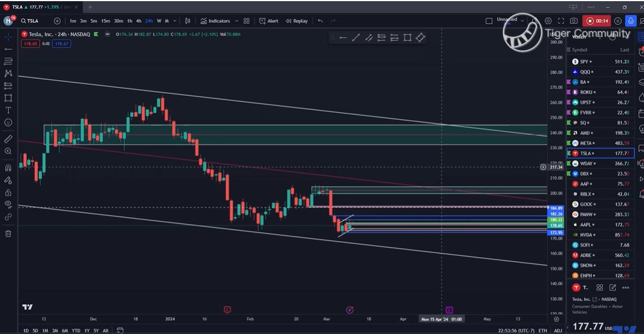Toggle stay in drawing mode
The height and width of the screenshot is (334, 644).
8,180
